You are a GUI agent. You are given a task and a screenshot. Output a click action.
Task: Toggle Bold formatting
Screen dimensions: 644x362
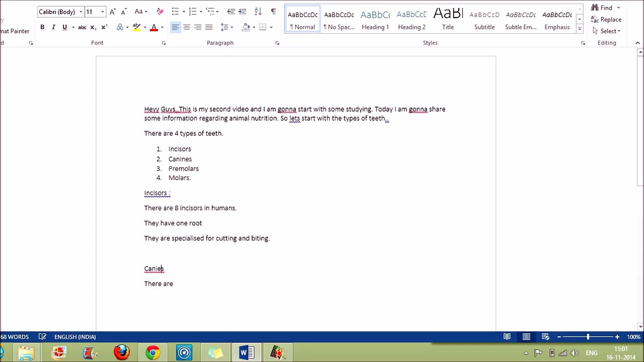pos(42,27)
